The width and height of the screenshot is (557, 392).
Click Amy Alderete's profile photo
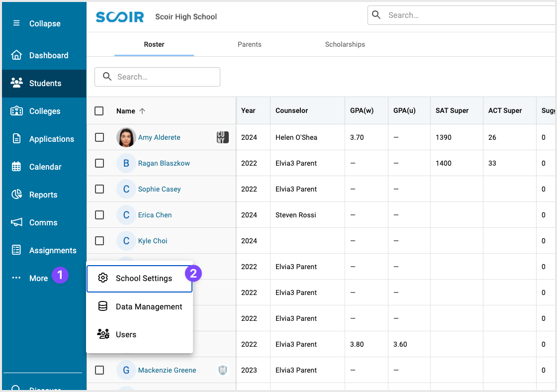point(126,137)
